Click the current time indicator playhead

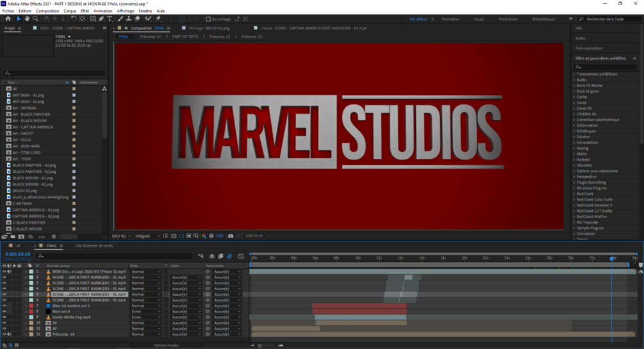click(x=611, y=258)
